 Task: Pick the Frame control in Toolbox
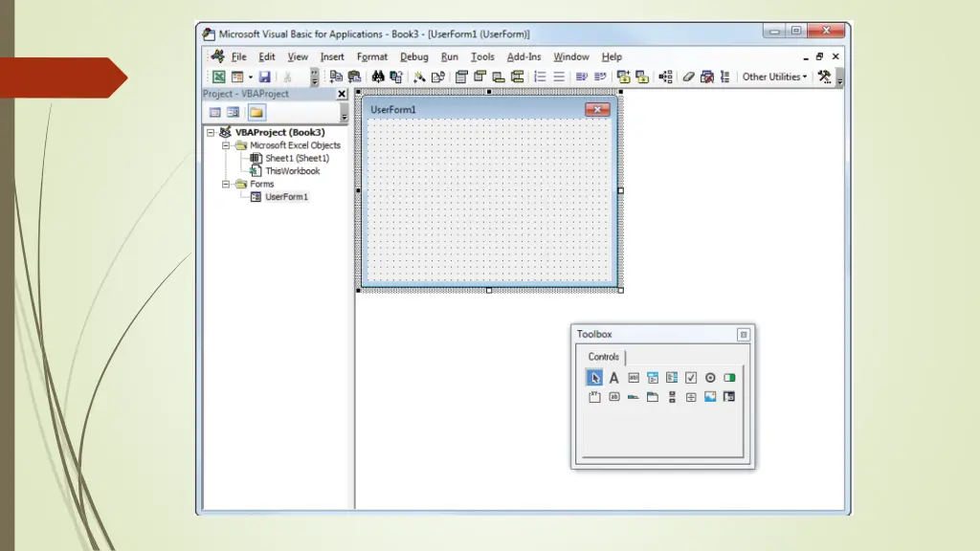(594, 397)
